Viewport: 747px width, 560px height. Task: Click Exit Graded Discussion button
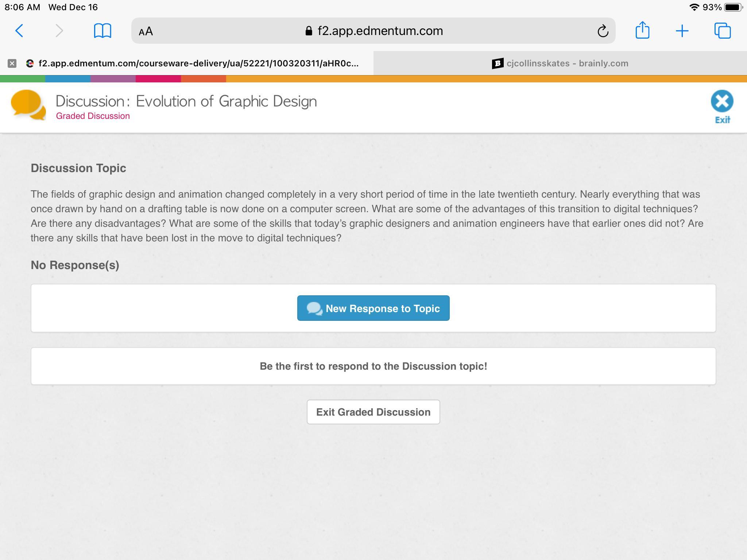click(373, 412)
